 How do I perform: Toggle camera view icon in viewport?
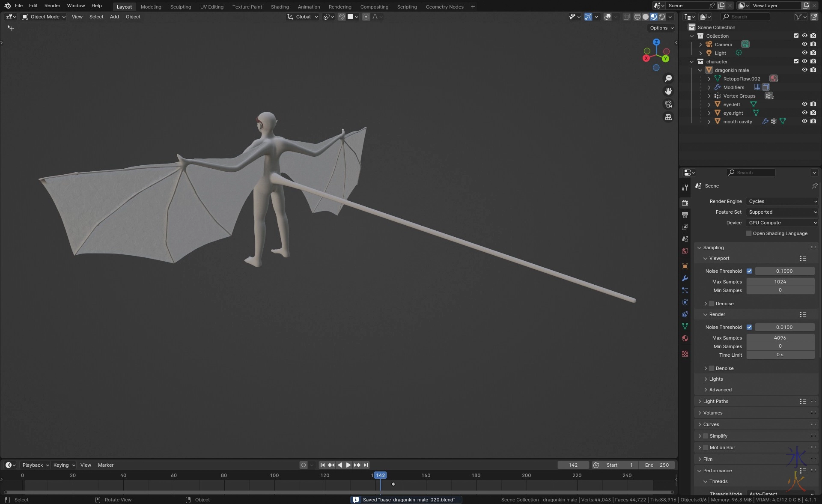(x=668, y=104)
